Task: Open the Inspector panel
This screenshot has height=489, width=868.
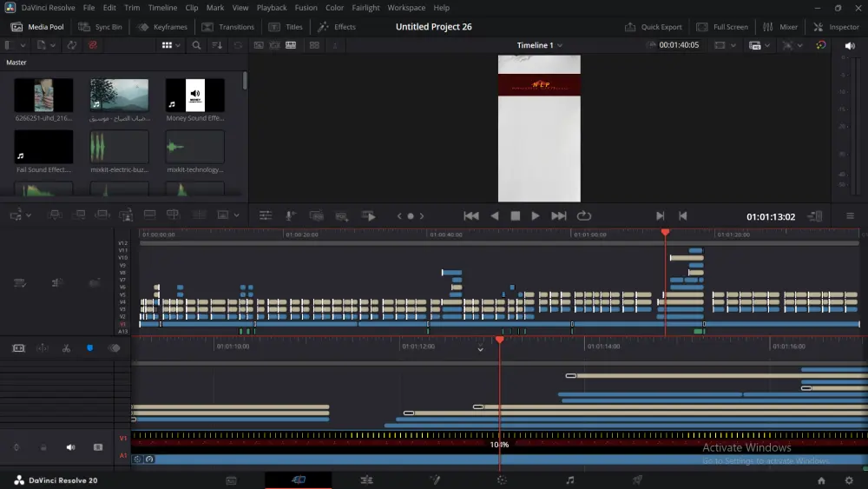Action: coord(836,27)
